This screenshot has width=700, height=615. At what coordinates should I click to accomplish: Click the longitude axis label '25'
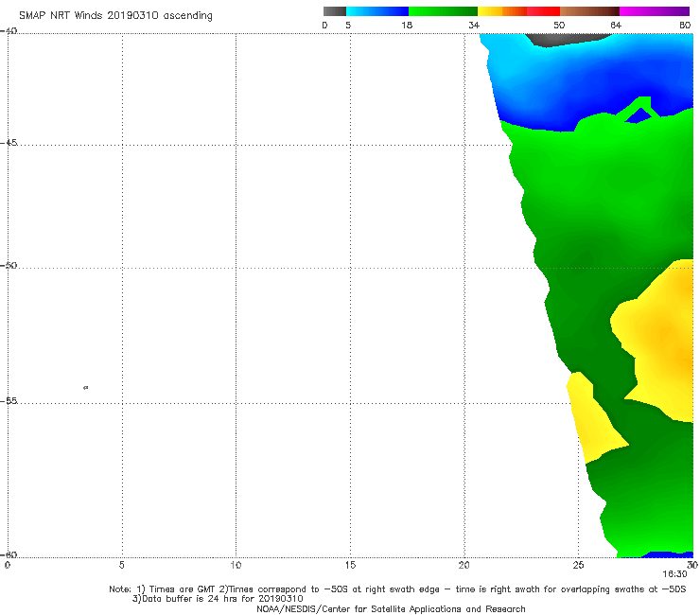pos(578,566)
